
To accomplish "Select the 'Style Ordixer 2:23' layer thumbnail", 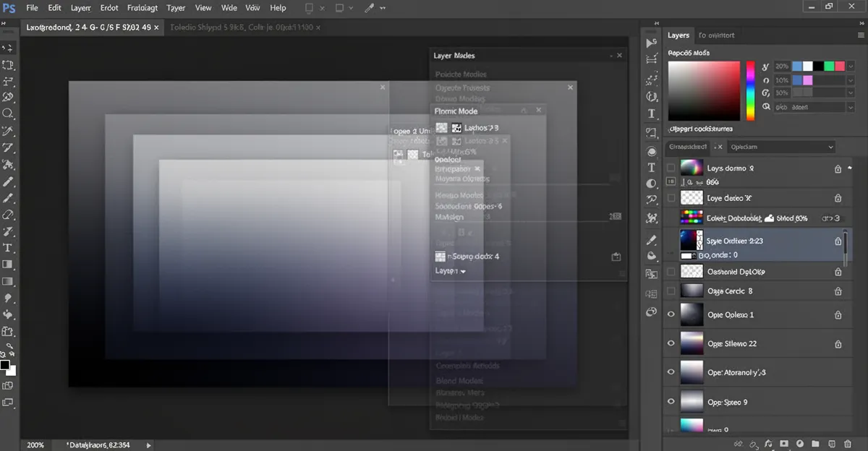I will click(692, 240).
